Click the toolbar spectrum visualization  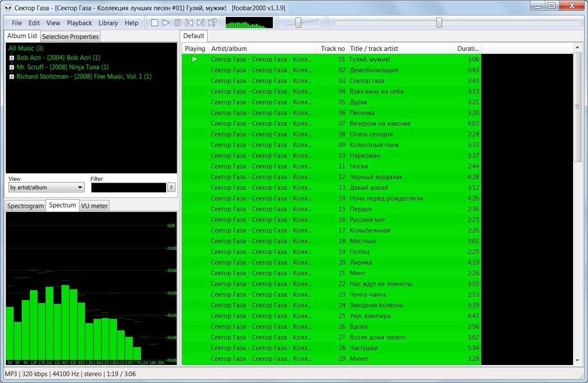(x=249, y=23)
